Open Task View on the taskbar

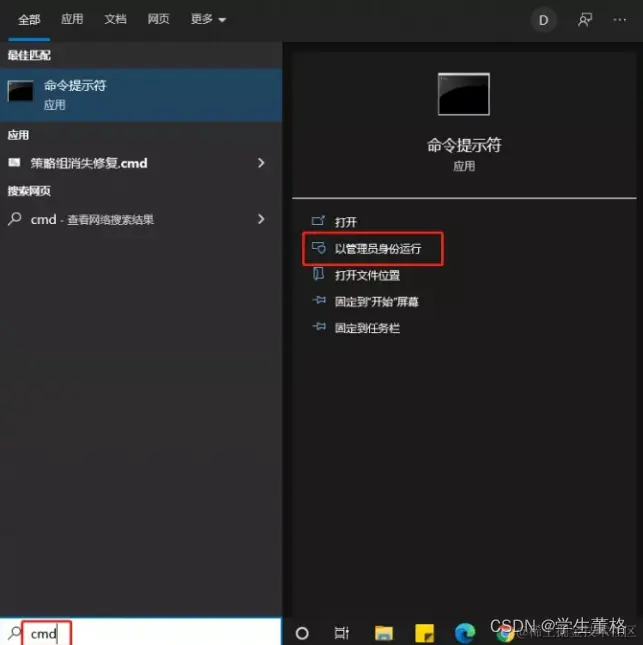341,633
